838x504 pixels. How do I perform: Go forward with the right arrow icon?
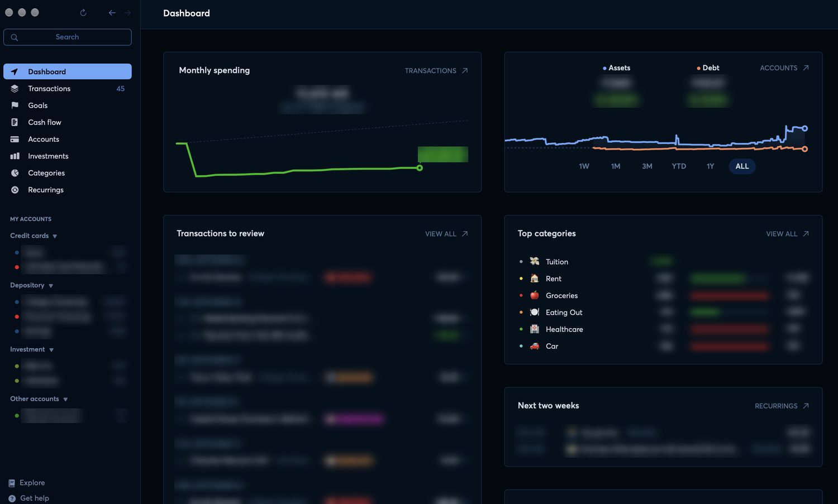point(127,12)
